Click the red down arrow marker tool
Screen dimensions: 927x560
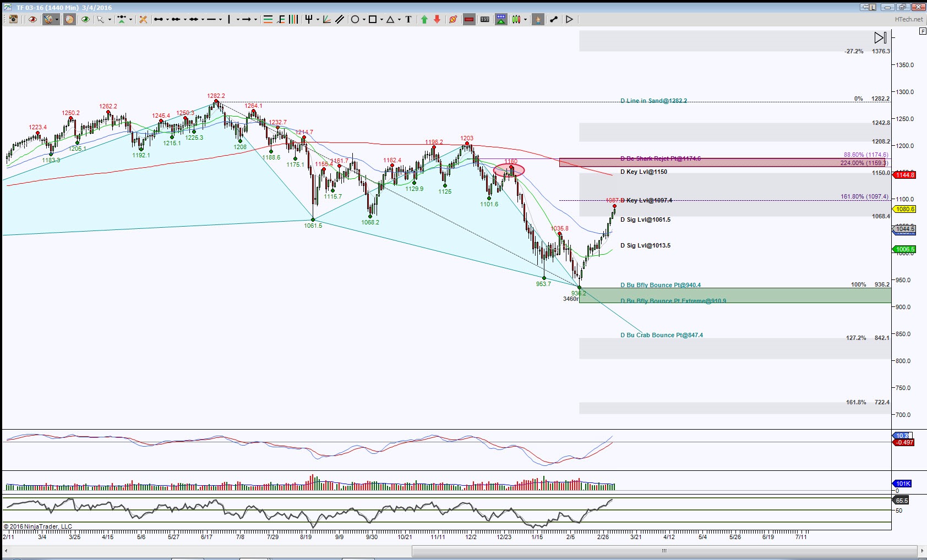tap(437, 19)
